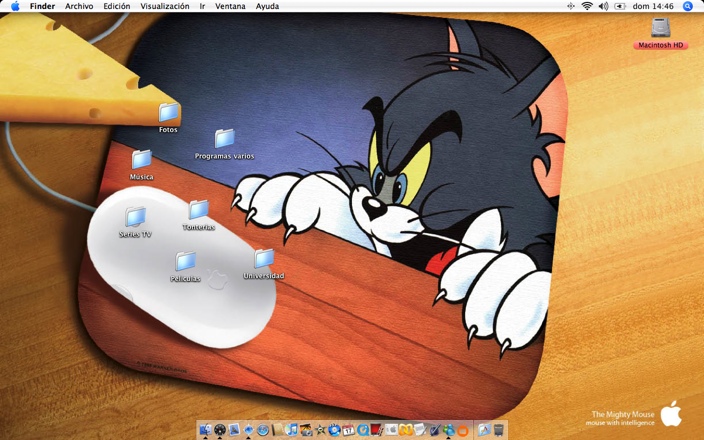The image size is (704, 440).
Task: Launch Mail, the stamp icon in the Dock
Action: click(x=234, y=430)
